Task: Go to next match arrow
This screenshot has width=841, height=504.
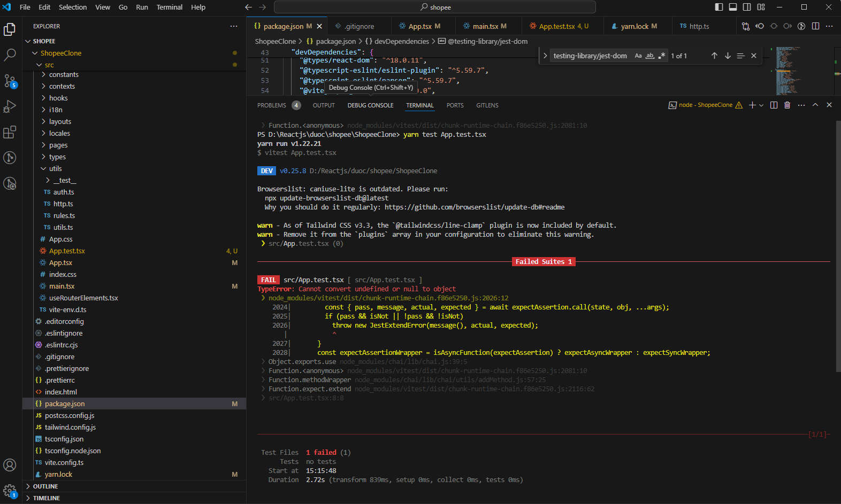Action: [728, 56]
